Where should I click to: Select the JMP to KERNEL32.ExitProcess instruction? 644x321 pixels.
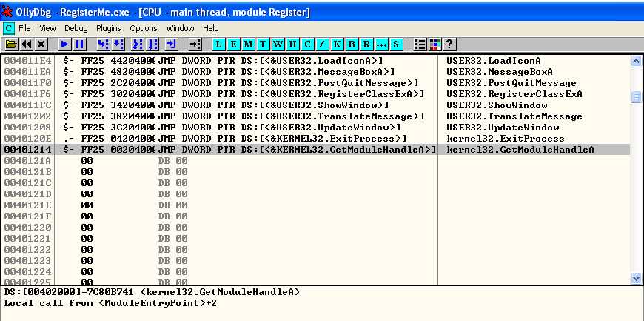click(282, 139)
